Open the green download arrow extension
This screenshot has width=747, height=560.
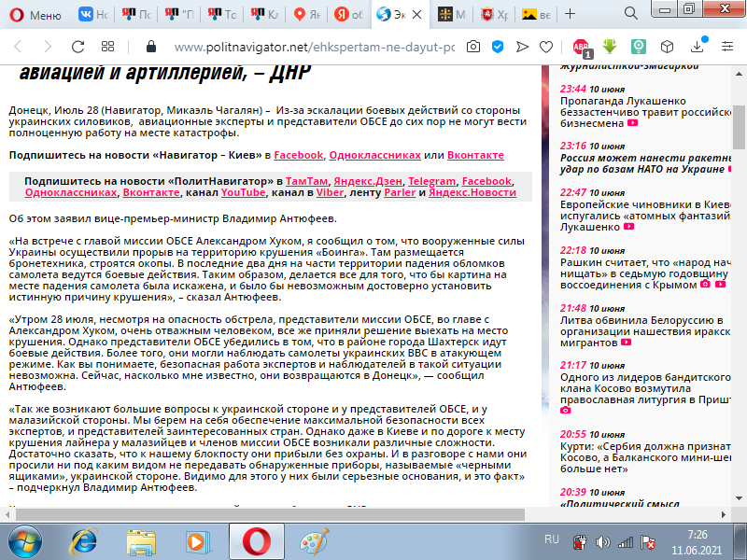[610, 46]
